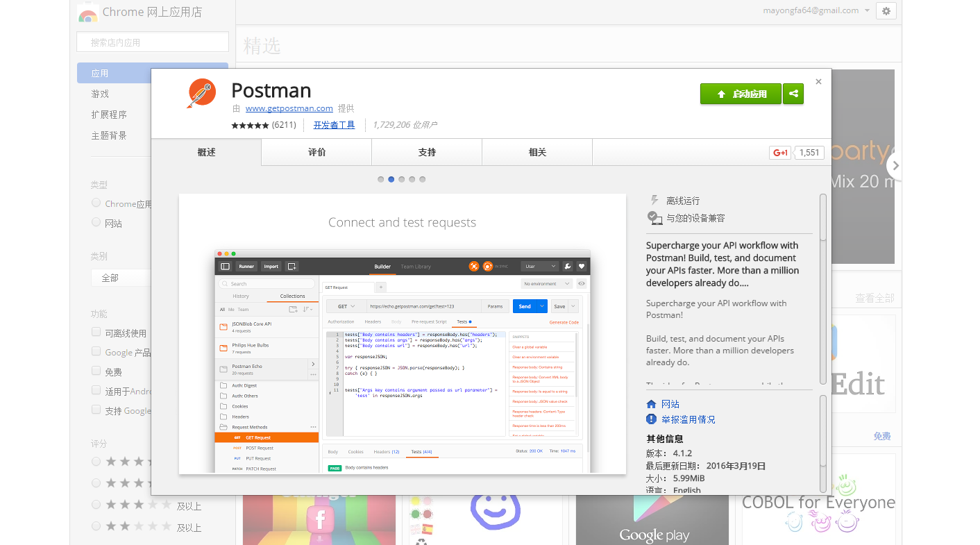Open the account email dropdown
Viewport: 980px width, 545px height.
pos(816,10)
